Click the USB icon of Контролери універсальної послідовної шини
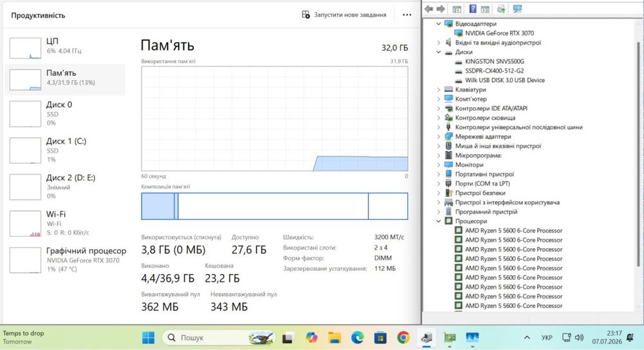Viewport: 644px width, 350px height. pyautogui.click(x=448, y=127)
